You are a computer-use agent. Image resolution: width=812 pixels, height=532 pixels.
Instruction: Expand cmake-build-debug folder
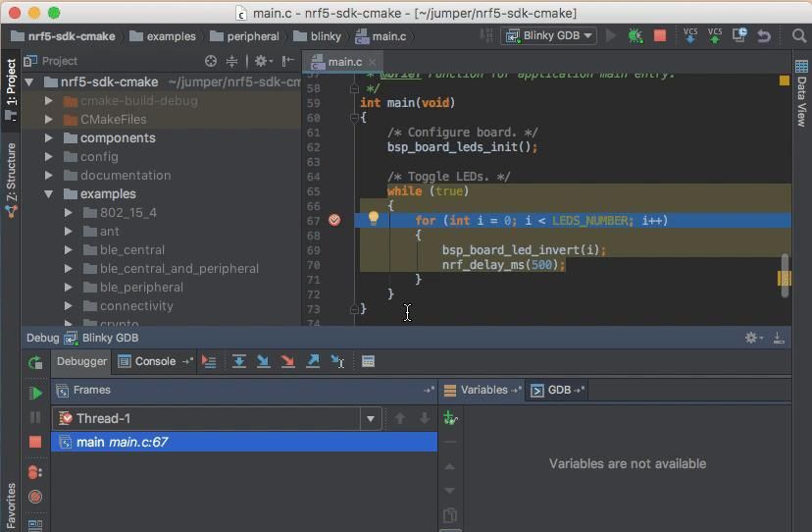tap(49, 100)
